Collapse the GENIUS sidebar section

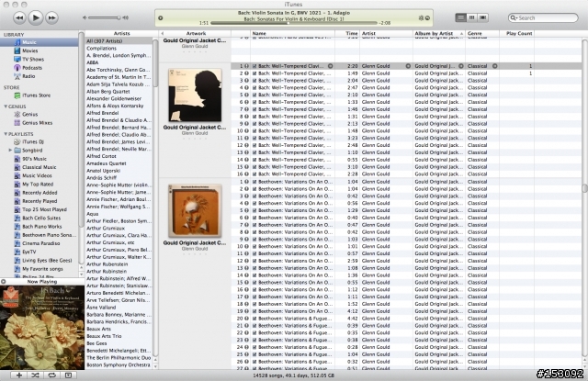[x=6, y=106]
